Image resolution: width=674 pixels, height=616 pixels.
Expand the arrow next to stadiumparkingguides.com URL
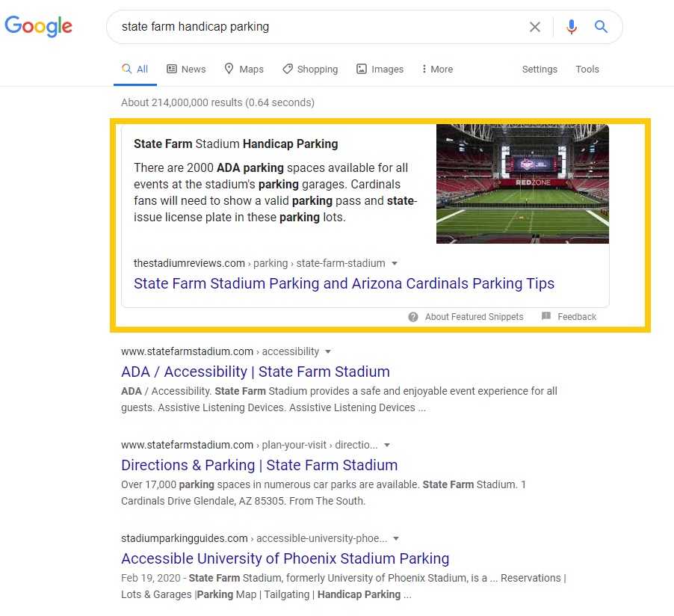396,538
